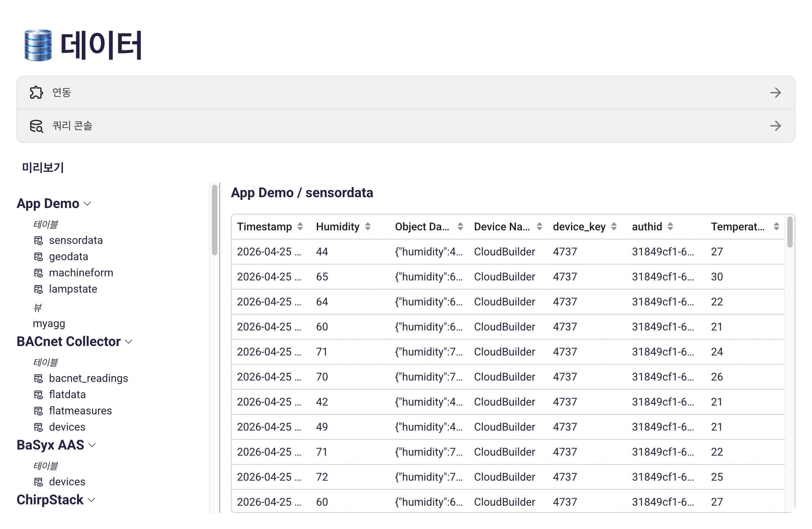Click the App Demo / sensordata heading

coord(302,193)
